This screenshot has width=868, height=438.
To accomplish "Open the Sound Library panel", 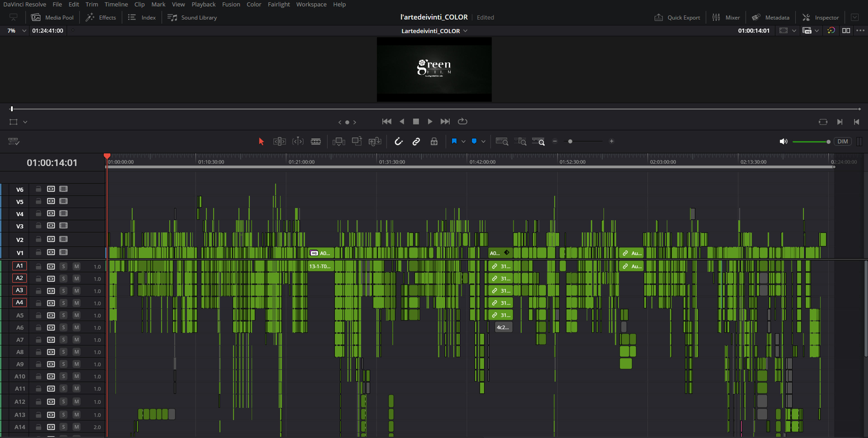I will coord(192,18).
